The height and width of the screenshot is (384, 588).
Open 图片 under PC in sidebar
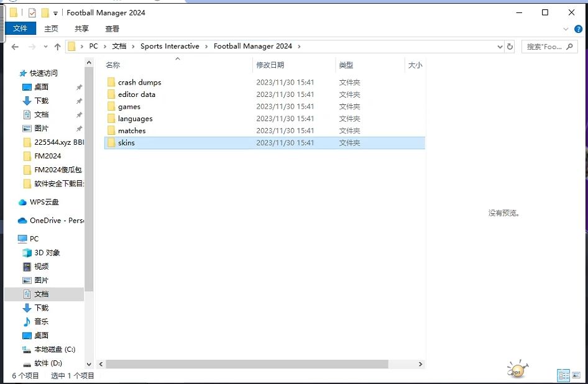[41, 280]
